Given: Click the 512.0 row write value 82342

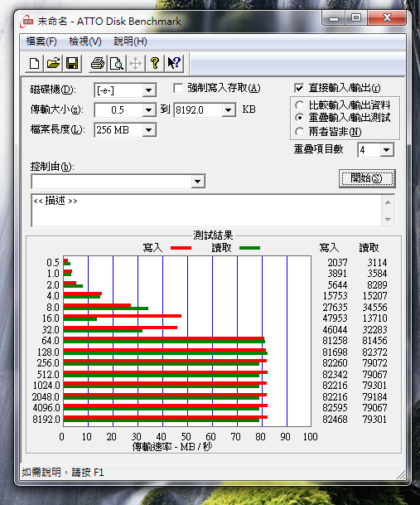Looking at the screenshot, I should point(335,375).
